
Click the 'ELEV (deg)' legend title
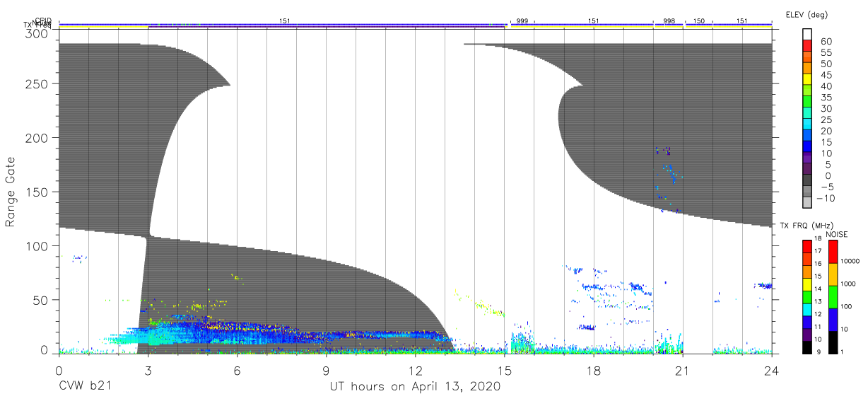click(807, 14)
